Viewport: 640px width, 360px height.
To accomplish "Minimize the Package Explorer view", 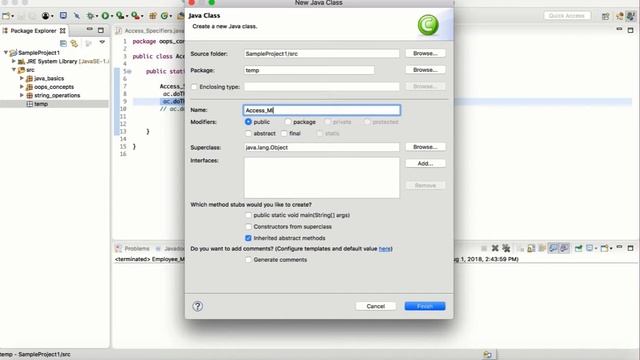I will [x=89, y=30].
